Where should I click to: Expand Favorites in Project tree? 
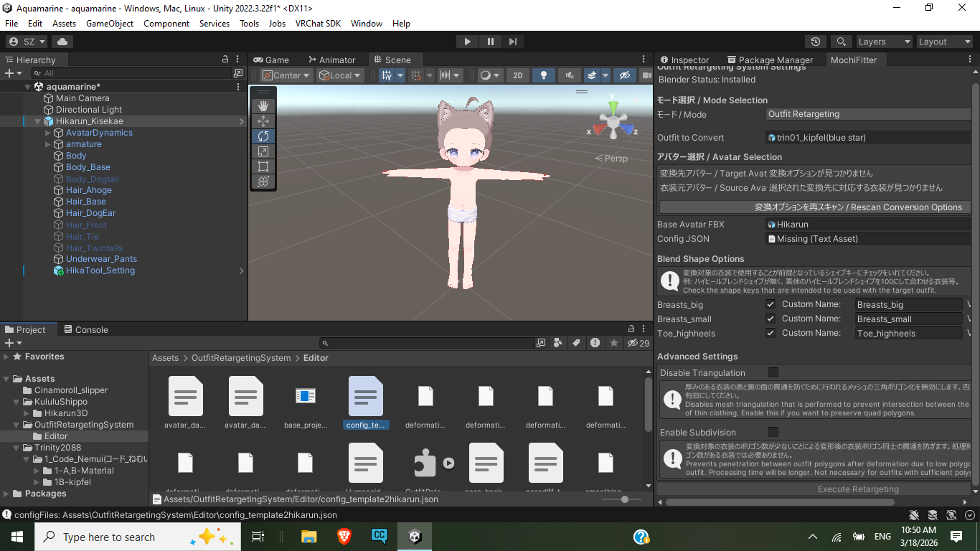[x=6, y=357]
